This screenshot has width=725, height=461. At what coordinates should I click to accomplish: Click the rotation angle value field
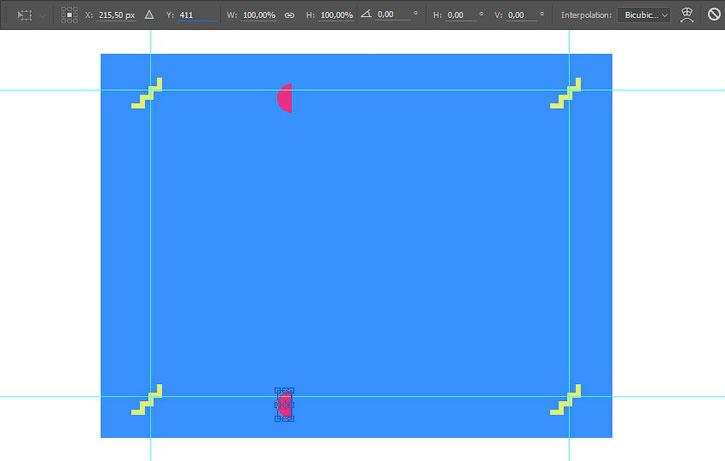pos(393,15)
